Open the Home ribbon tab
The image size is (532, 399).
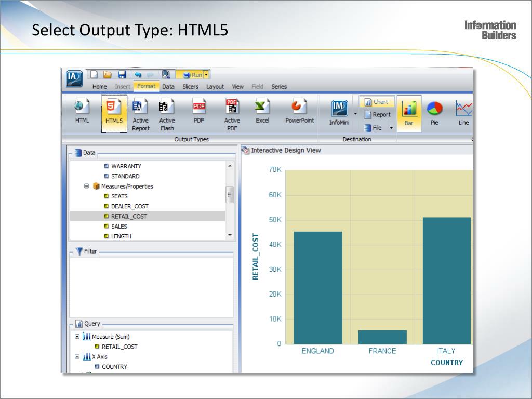coord(99,87)
